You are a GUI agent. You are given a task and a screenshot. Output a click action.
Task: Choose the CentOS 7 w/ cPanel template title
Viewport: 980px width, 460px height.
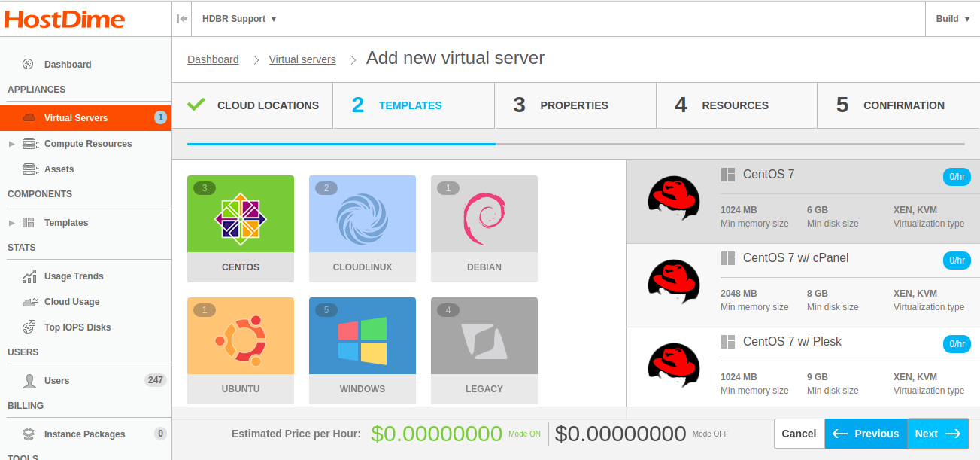(796, 258)
